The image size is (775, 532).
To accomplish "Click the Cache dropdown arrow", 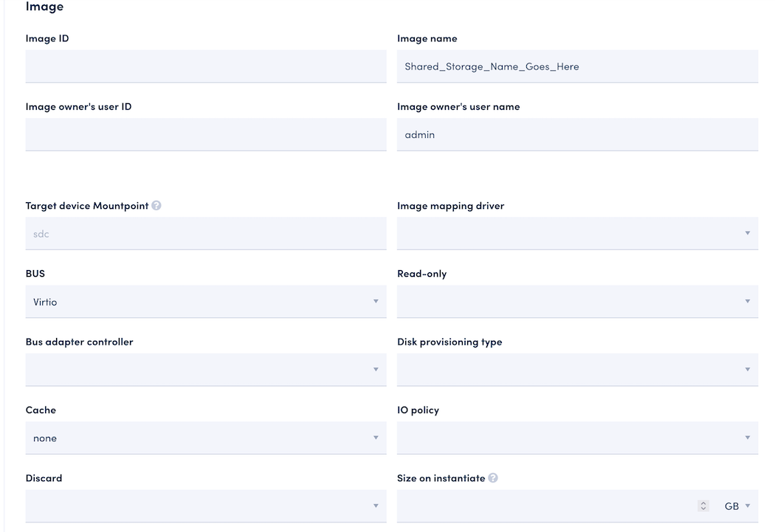I will point(376,438).
